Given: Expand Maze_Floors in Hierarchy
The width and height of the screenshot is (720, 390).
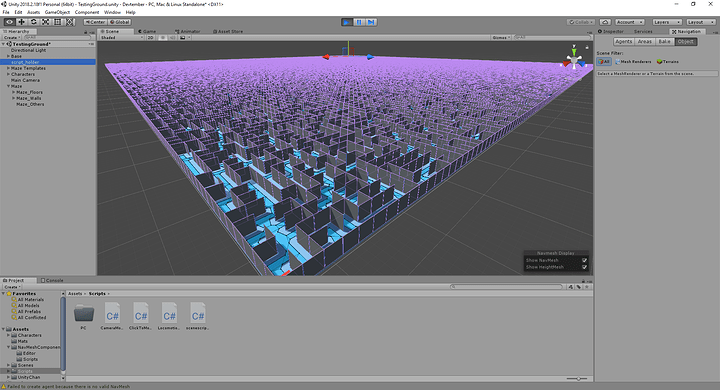Looking at the screenshot, I should click(14, 92).
